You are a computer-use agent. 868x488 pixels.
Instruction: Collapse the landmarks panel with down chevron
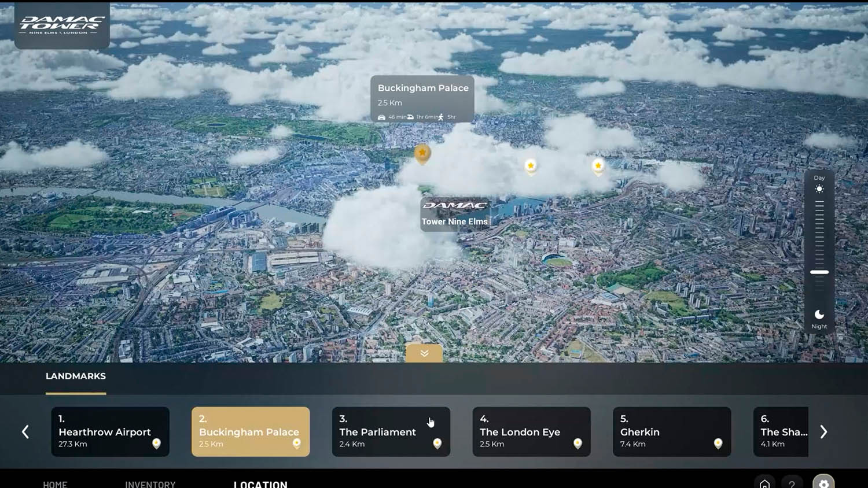coord(424,353)
